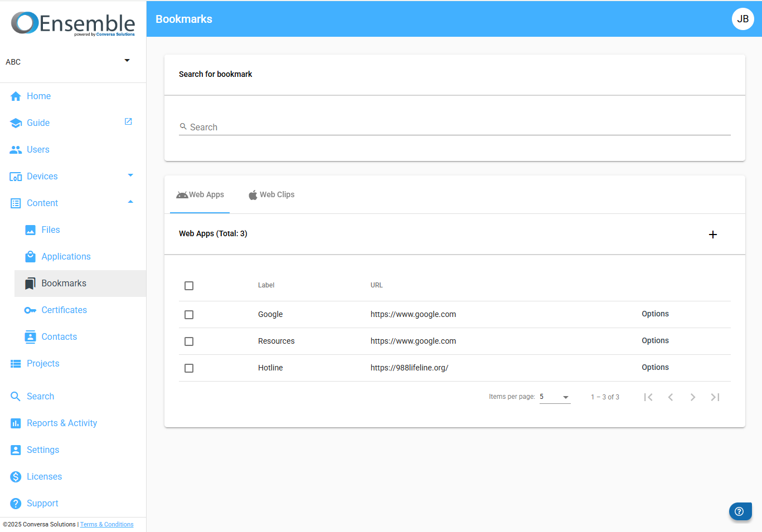The height and width of the screenshot is (532, 762).
Task: Open the items per page dropdown
Action: click(x=555, y=397)
